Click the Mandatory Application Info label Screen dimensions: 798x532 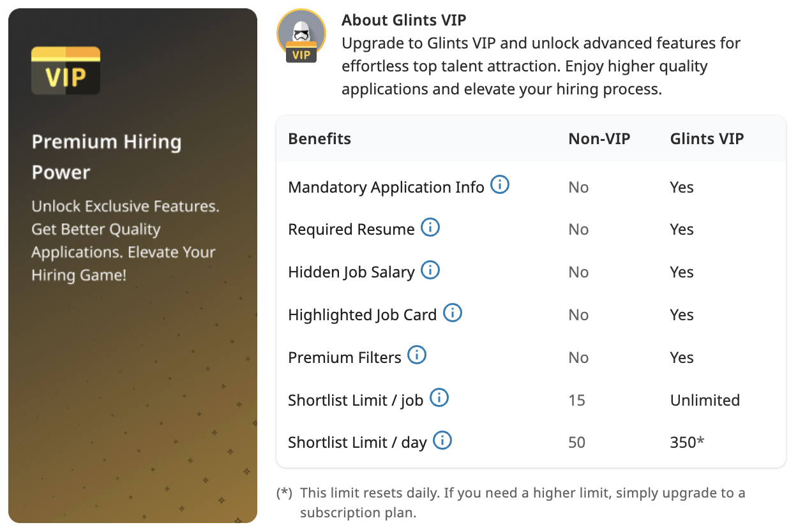[x=386, y=188]
